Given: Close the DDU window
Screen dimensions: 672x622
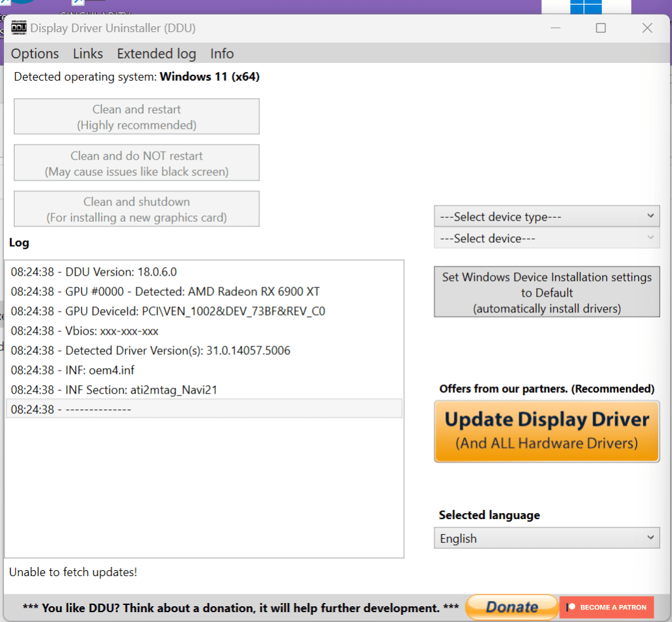Looking at the screenshot, I should point(647,28).
